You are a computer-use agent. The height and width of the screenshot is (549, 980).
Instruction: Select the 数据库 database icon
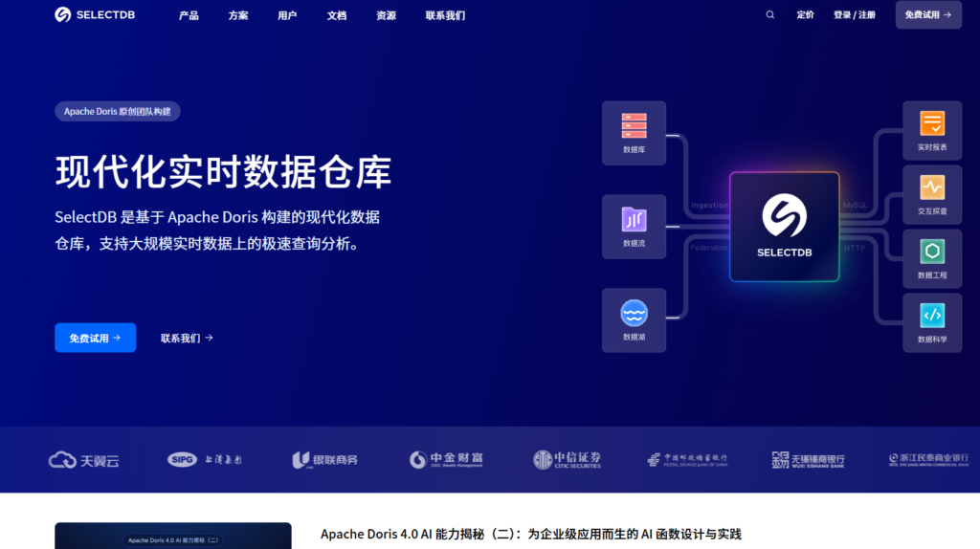634,124
